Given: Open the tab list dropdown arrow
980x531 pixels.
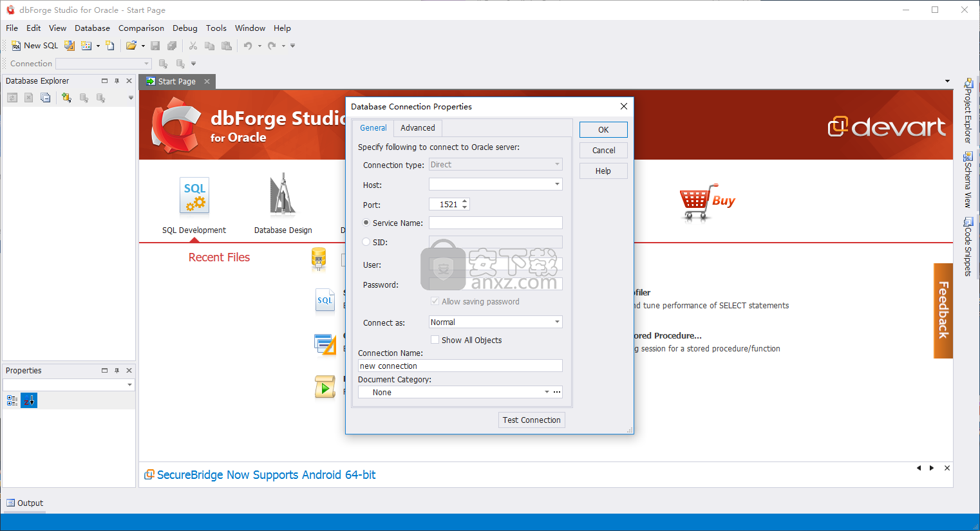Looking at the screenshot, I should pos(947,81).
